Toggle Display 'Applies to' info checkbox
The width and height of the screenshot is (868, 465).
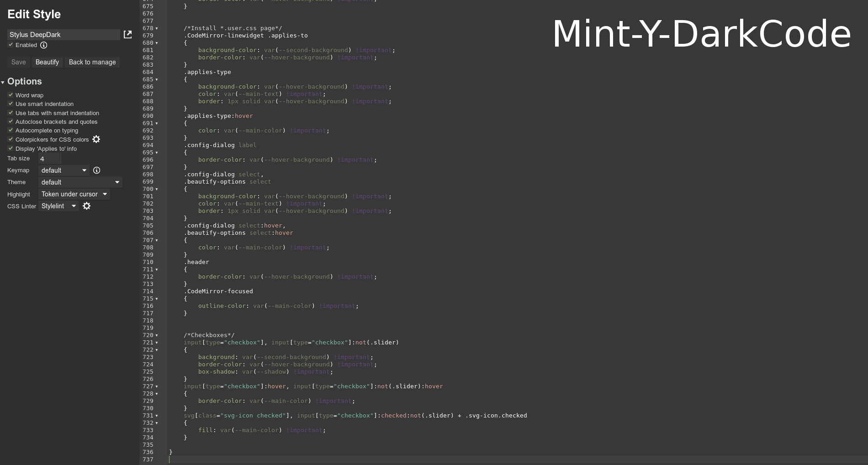click(x=11, y=148)
